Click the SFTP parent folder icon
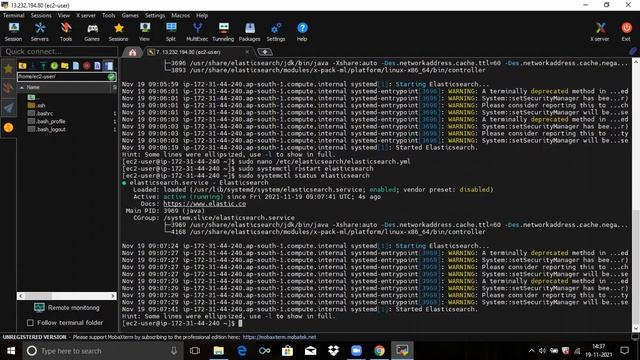Image resolution: width=640 pixels, height=360 pixels. pyautogui.click(x=22, y=66)
